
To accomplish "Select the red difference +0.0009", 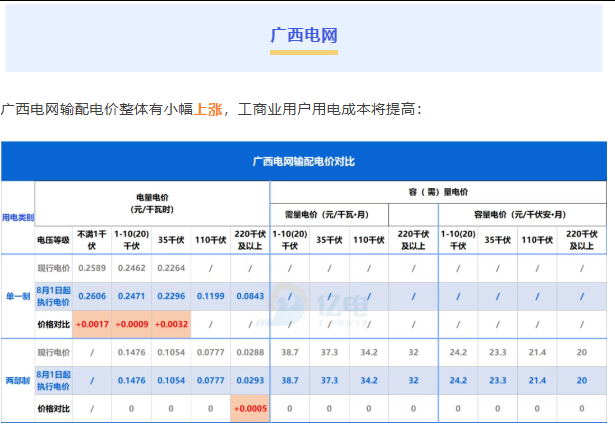I will [131, 325].
